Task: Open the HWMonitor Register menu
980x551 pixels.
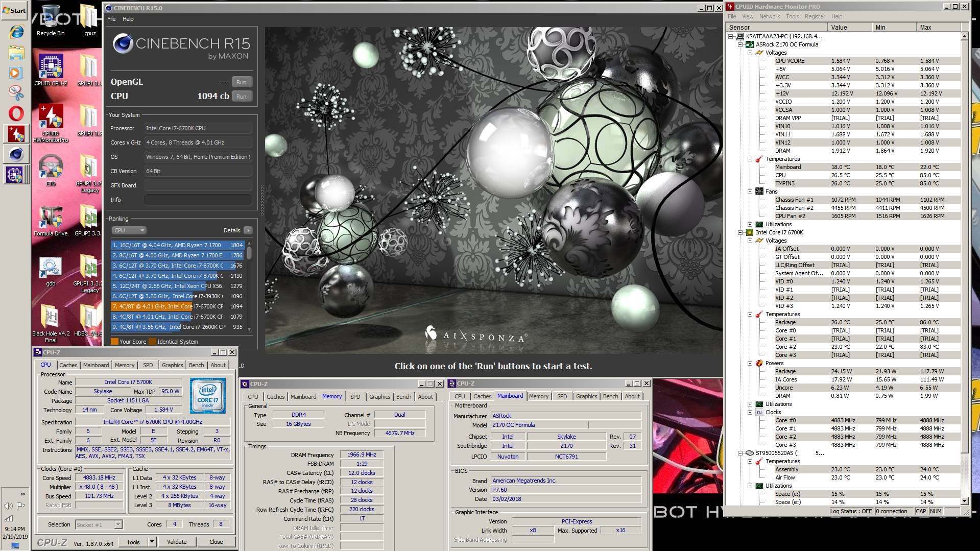Action: click(x=815, y=16)
